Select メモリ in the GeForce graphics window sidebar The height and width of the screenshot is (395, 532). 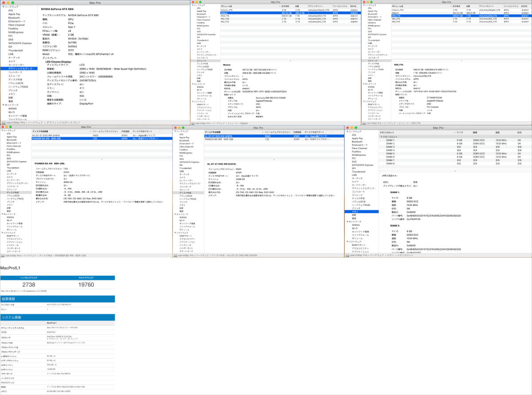tap(12, 94)
